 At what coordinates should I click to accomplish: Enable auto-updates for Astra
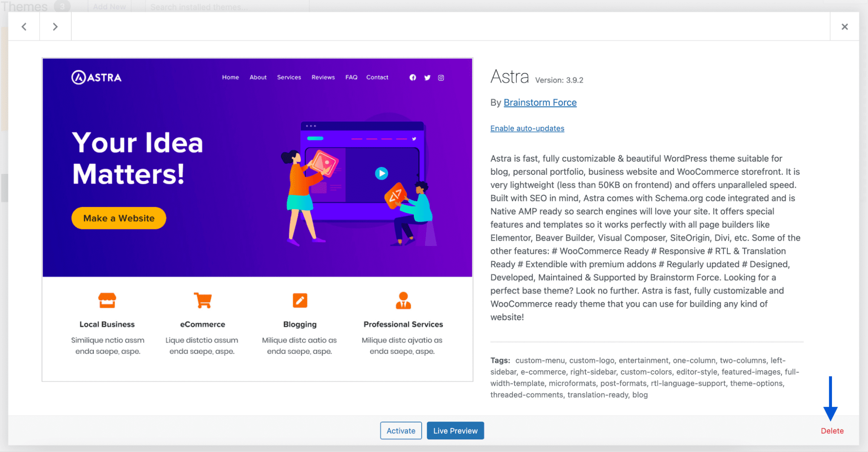coord(527,128)
